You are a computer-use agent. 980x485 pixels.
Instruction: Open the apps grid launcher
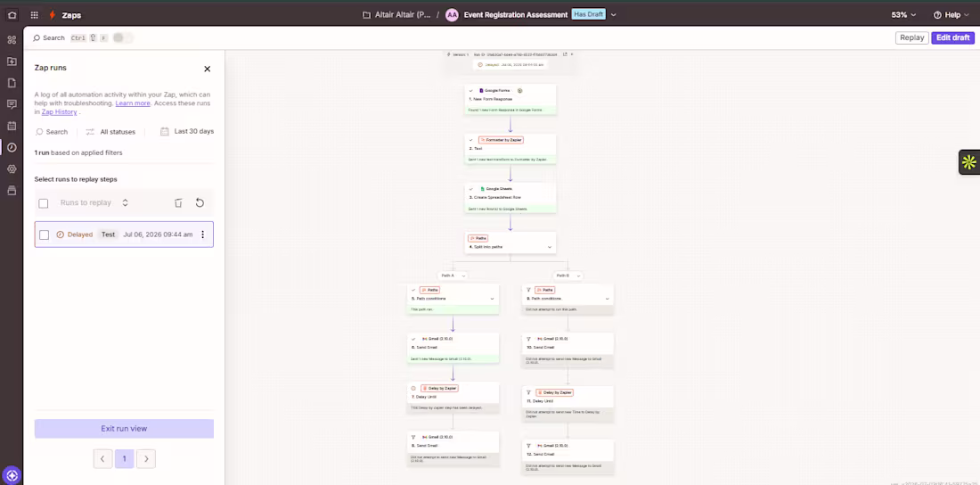35,15
